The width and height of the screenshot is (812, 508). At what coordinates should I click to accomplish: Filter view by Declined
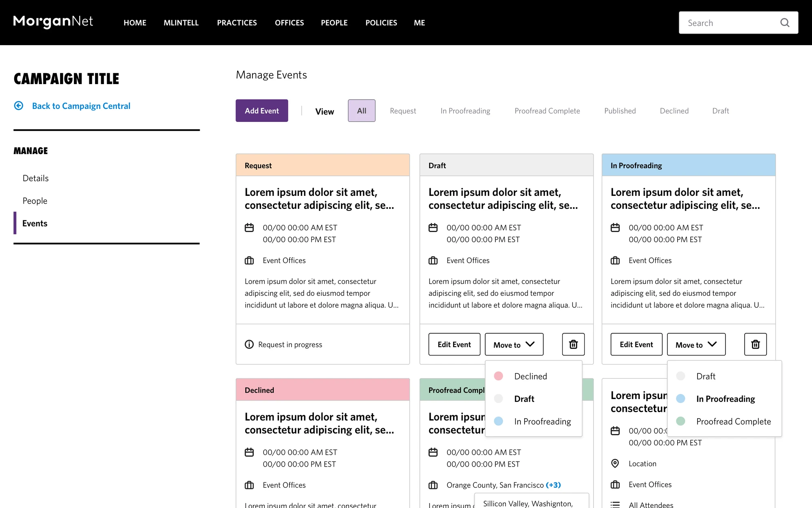(x=674, y=111)
